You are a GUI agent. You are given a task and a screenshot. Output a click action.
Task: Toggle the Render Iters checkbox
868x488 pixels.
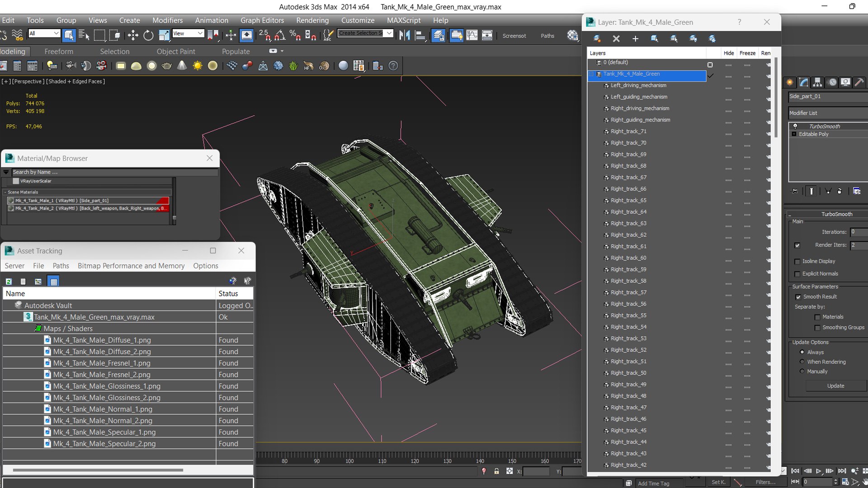(797, 245)
